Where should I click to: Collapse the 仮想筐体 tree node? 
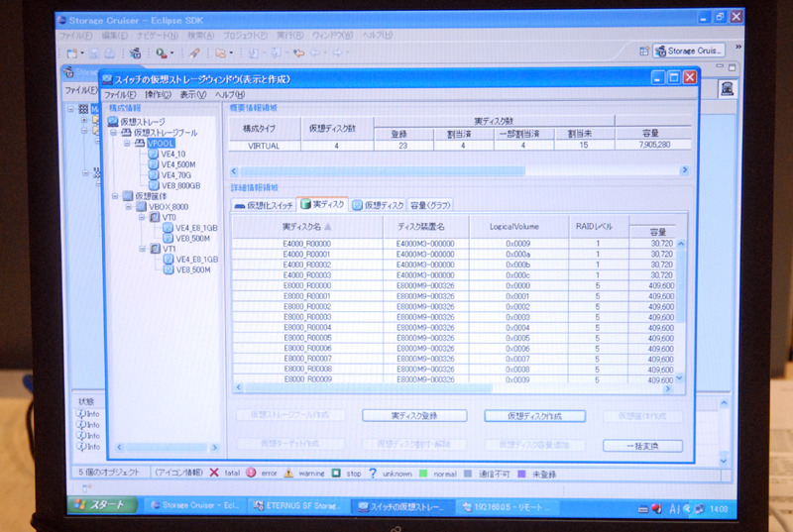point(114,196)
